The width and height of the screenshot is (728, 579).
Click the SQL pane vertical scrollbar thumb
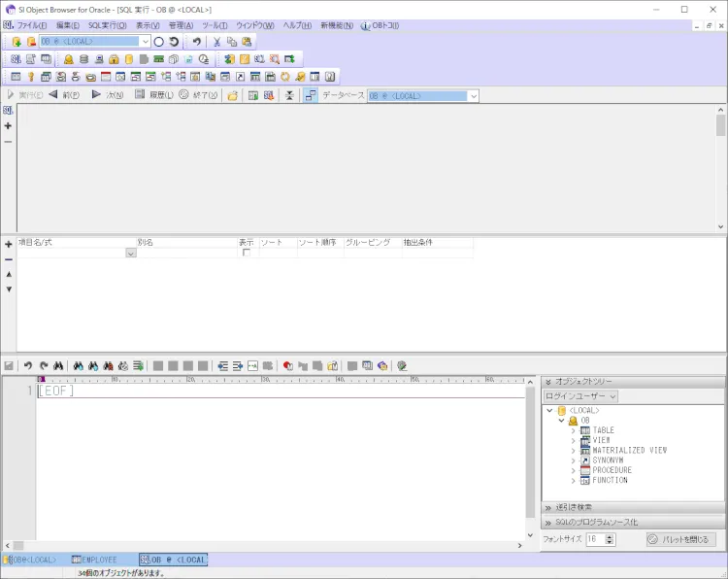point(720,125)
